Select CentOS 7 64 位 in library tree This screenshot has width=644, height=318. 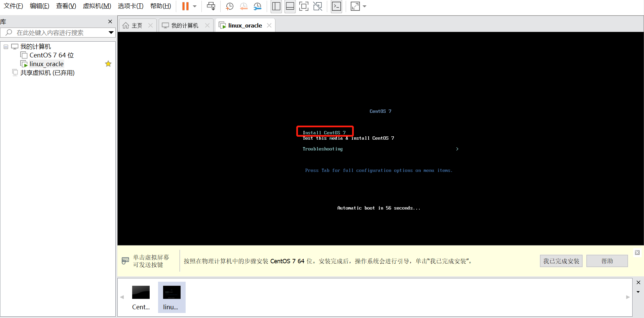coord(51,55)
